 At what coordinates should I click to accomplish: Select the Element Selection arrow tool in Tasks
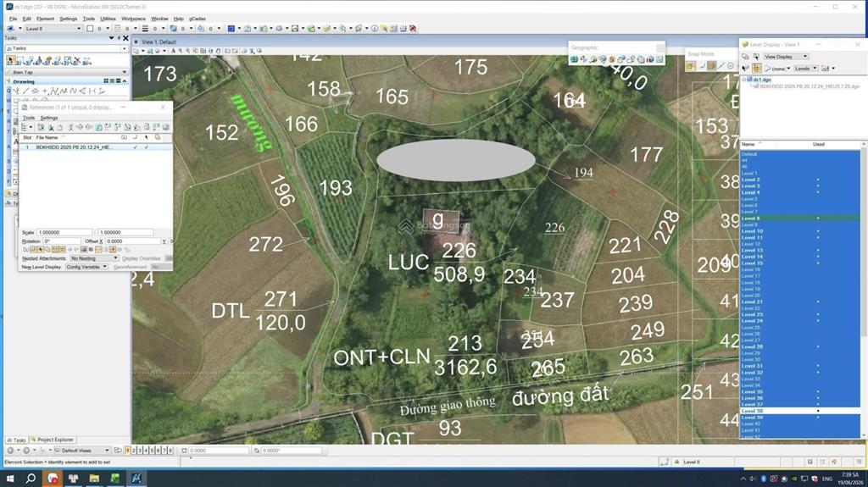pos(11,60)
